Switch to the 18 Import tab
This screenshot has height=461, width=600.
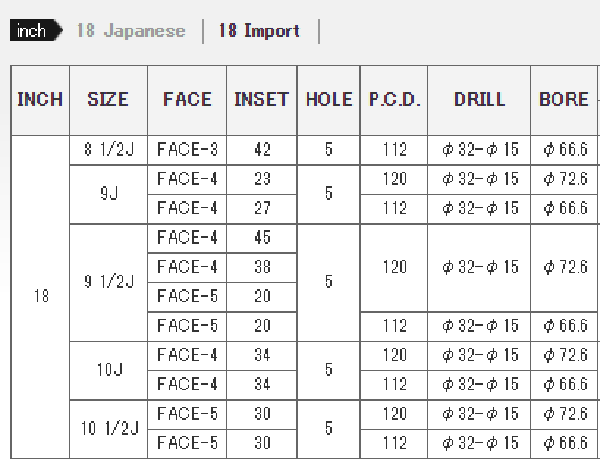pos(259,31)
